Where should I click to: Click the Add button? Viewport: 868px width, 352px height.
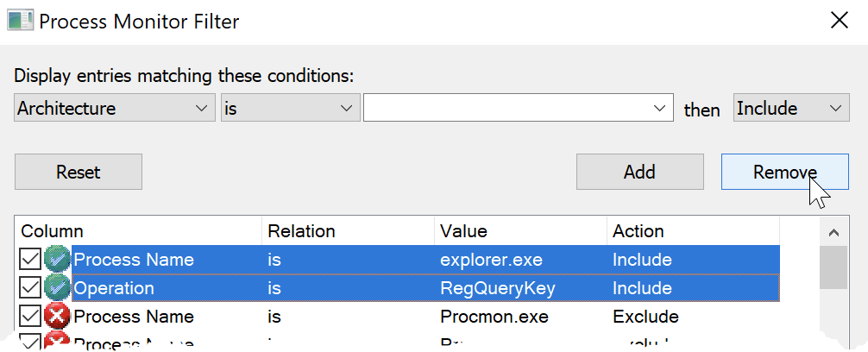pos(640,172)
